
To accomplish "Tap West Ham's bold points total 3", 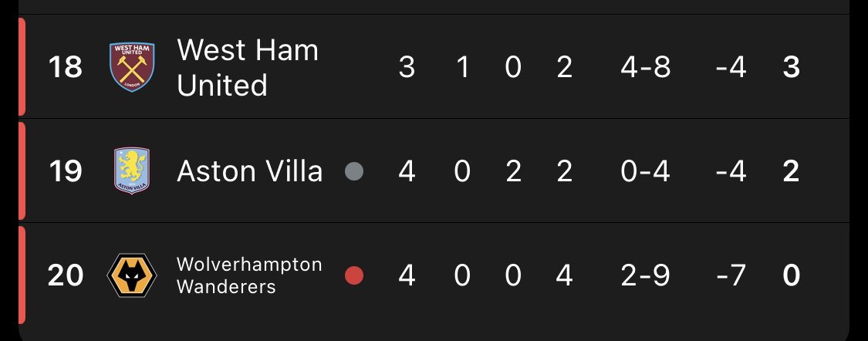I will (x=792, y=67).
